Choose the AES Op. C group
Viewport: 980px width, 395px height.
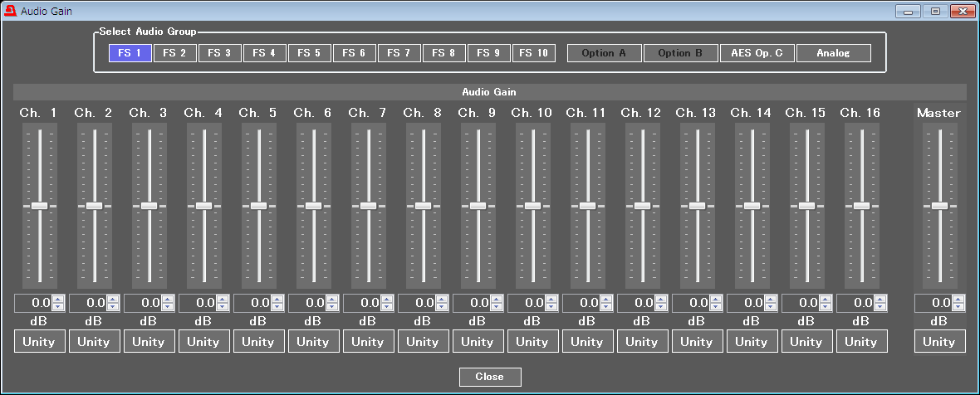click(757, 53)
